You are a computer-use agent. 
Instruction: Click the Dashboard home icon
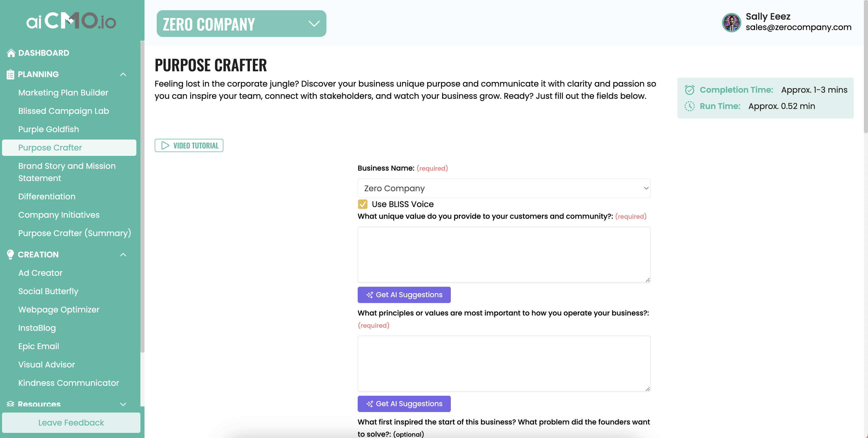click(11, 53)
